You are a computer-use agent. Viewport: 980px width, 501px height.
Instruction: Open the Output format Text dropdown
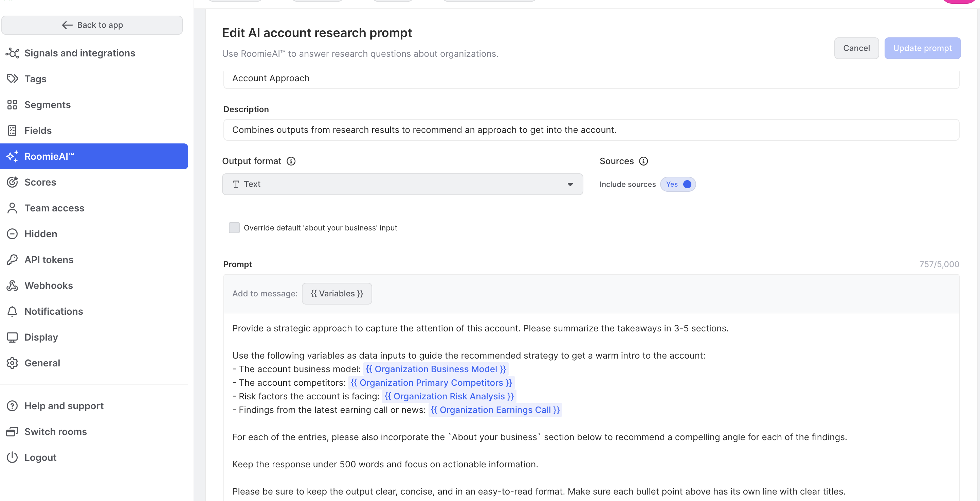[402, 184]
